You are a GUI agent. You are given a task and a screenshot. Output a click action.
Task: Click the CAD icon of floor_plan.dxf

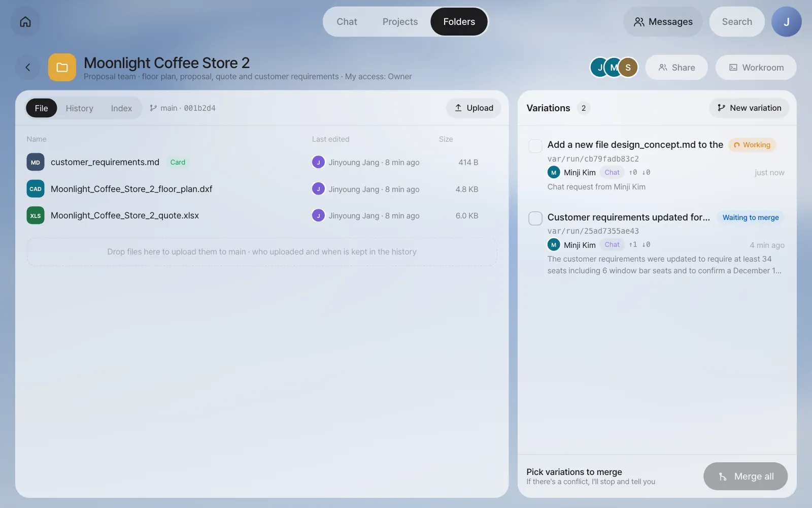[36, 189]
